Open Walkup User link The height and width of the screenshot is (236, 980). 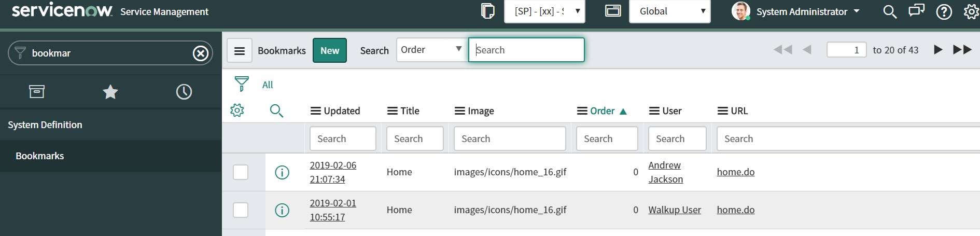675,210
